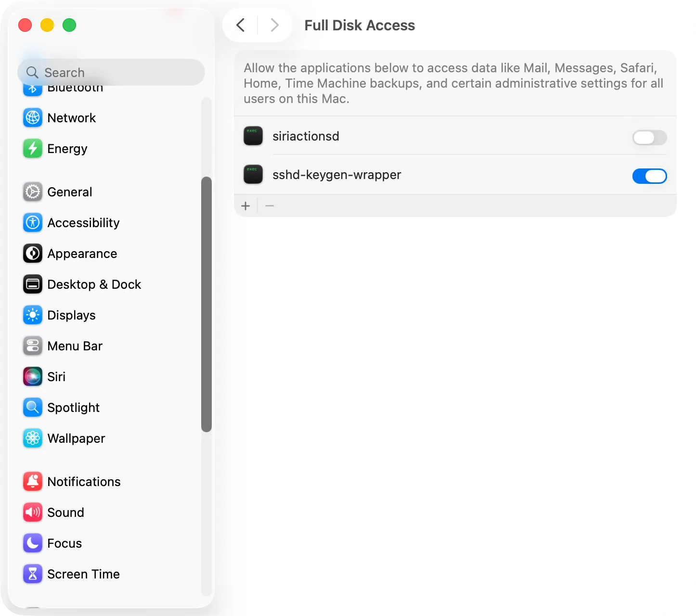The height and width of the screenshot is (616, 696).
Task: Open the Notifications bell icon
Action: [33, 482]
